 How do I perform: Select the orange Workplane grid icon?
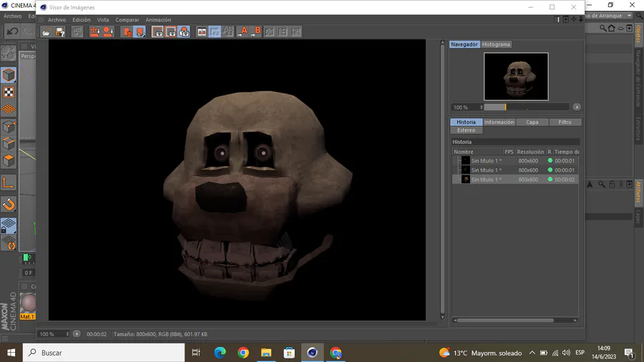pyautogui.click(x=9, y=109)
